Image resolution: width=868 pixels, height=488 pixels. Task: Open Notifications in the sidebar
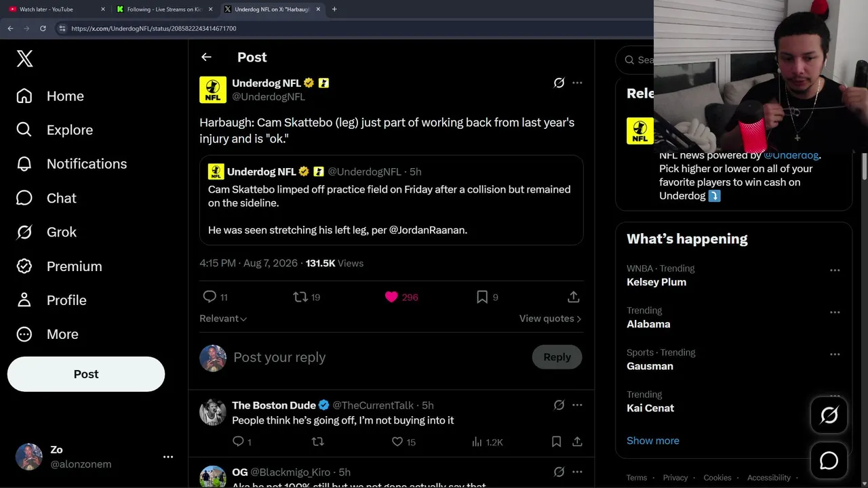pos(71,164)
